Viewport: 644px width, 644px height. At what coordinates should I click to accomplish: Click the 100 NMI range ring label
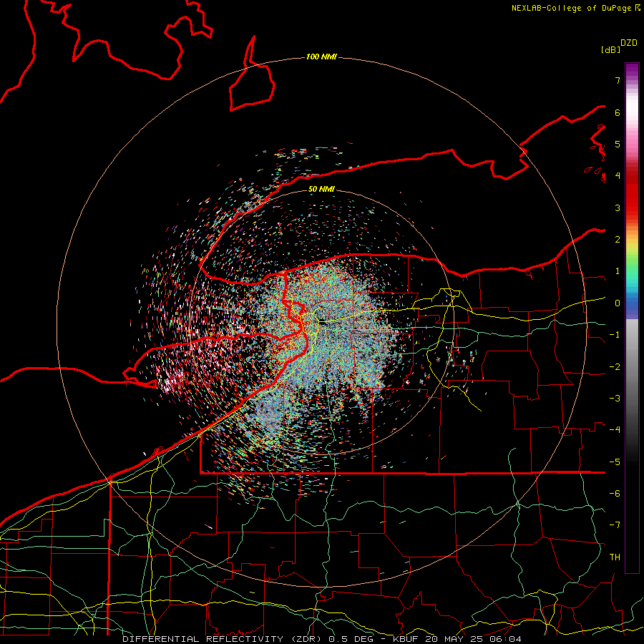(321, 57)
